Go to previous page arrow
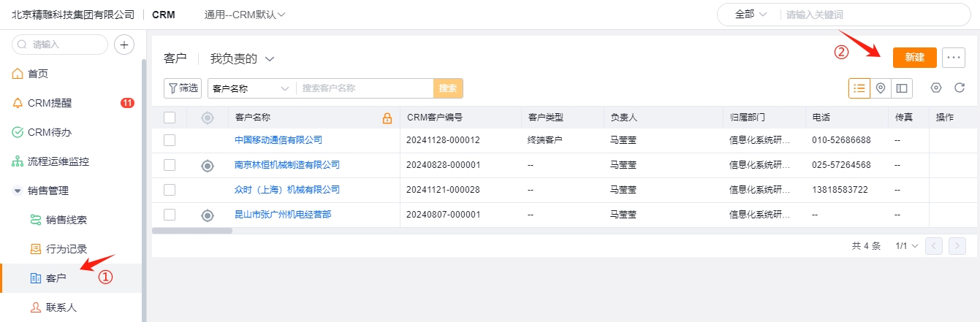 tap(935, 246)
